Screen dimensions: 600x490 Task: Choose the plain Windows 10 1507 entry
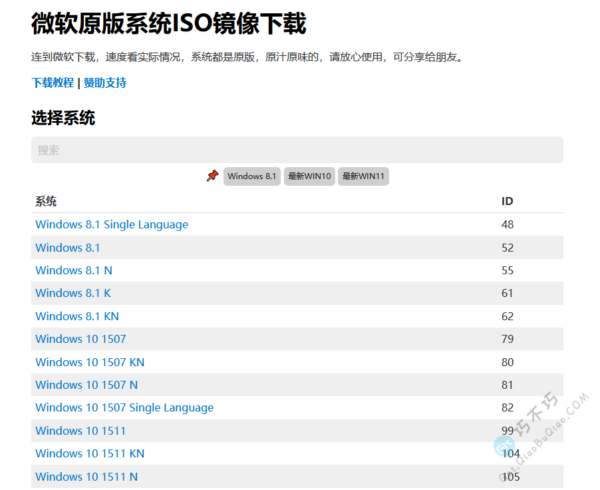[x=80, y=339]
